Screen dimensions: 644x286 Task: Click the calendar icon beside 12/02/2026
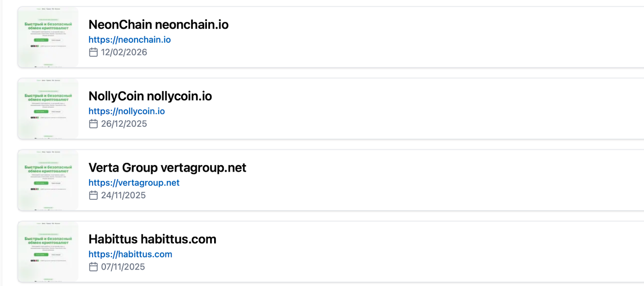(93, 52)
